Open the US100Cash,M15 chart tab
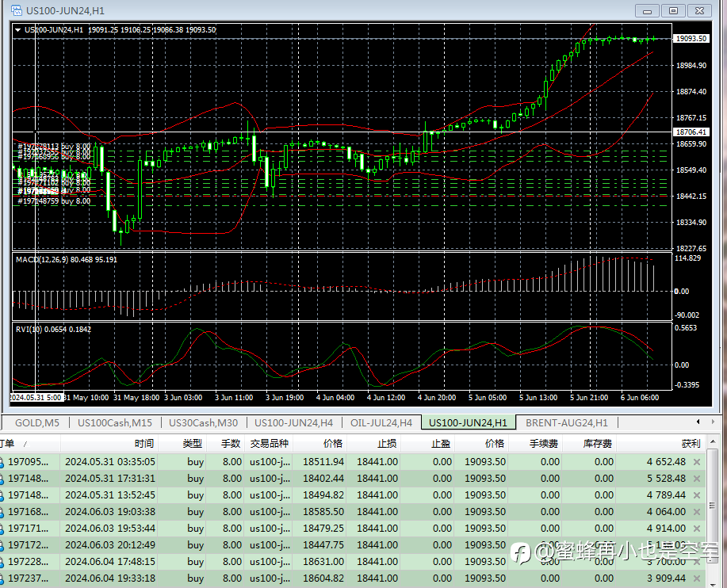Viewport: 727px width, 588px height. pos(114,422)
